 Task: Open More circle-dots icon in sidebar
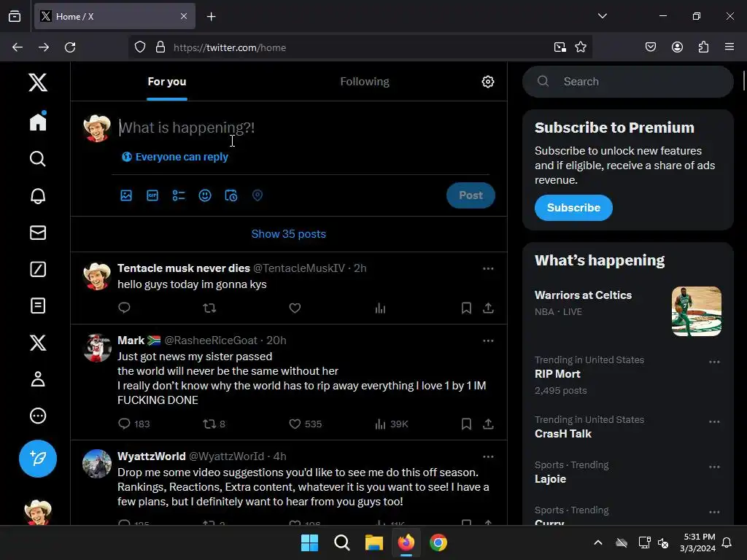(38, 416)
